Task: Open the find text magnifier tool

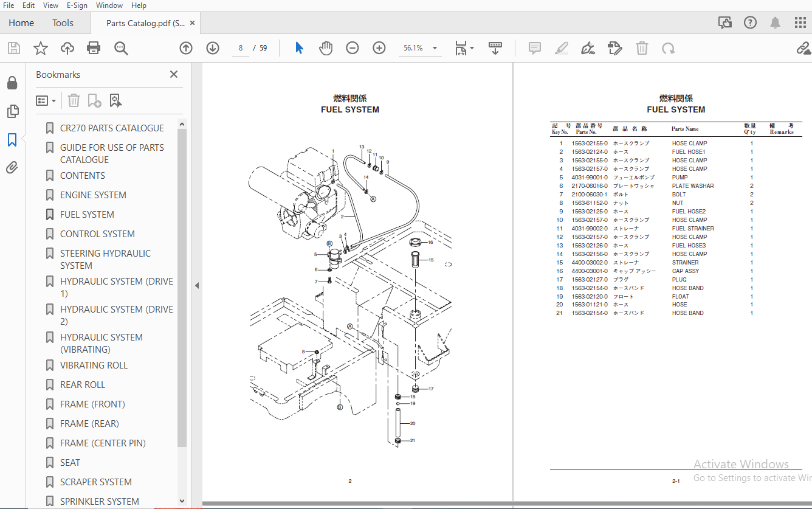Action: (121, 48)
